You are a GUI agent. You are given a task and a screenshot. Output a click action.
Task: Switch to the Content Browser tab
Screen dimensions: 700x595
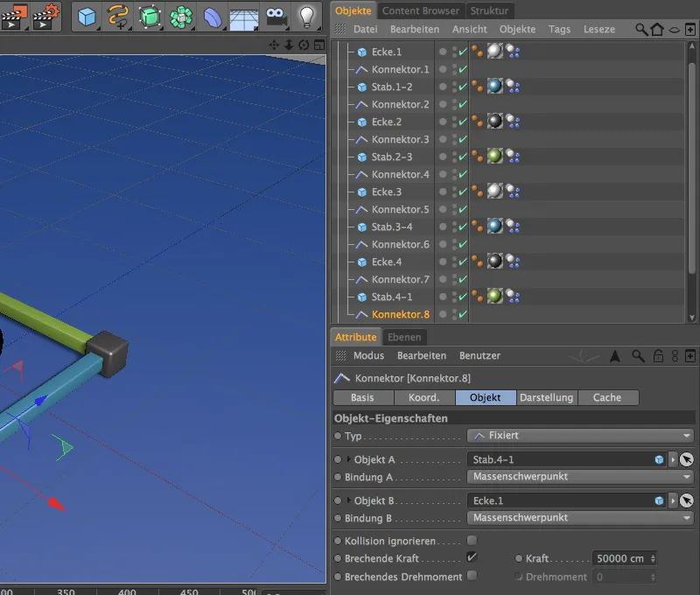click(421, 10)
